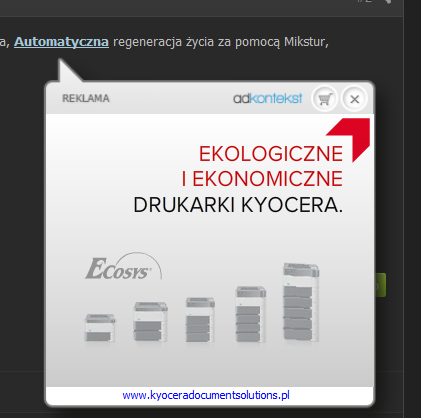421x418 pixels.
Task: Open the www.kyoceradocumentsolutions.pl link
Action: pos(206,395)
